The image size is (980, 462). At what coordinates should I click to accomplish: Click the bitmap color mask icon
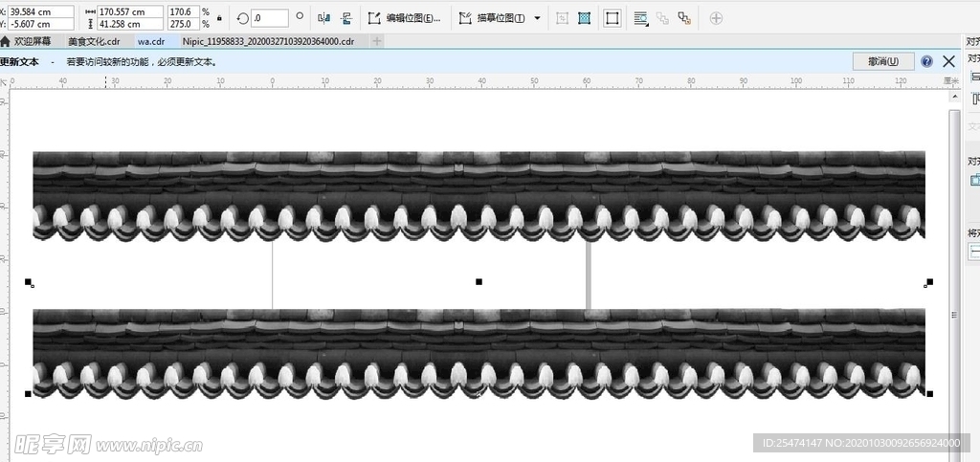[584, 18]
